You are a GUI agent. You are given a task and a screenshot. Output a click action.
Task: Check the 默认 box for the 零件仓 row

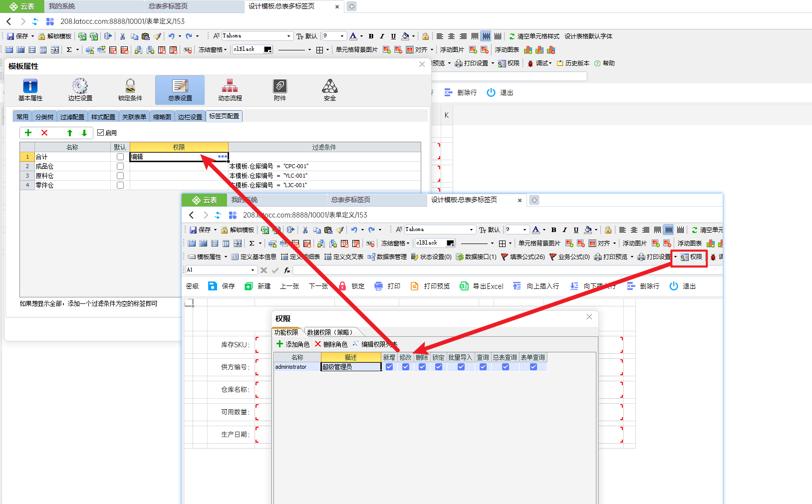[x=120, y=185]
